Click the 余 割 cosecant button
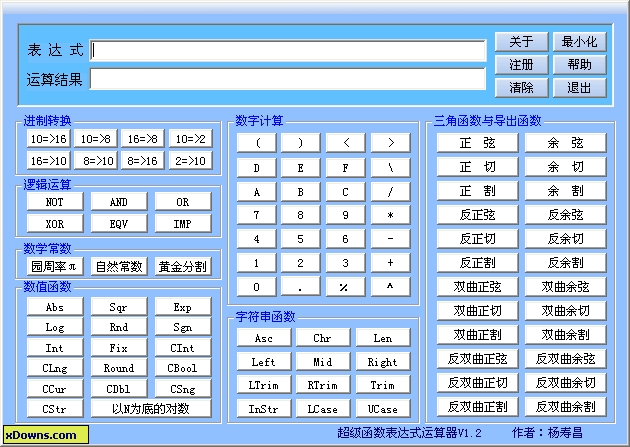The width and height of the screenshot is (630, 447). [x=565, y=191]
